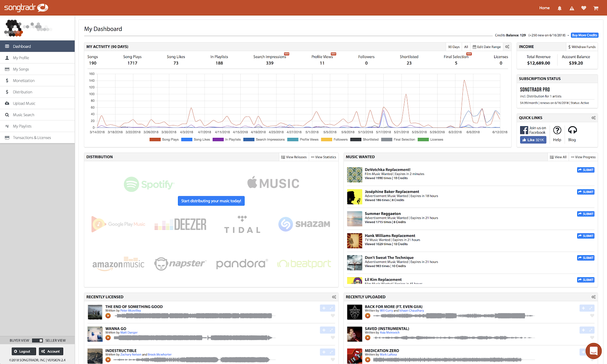Open Upload Music in sidebar
Screen dimensions: 607x364
37,103
